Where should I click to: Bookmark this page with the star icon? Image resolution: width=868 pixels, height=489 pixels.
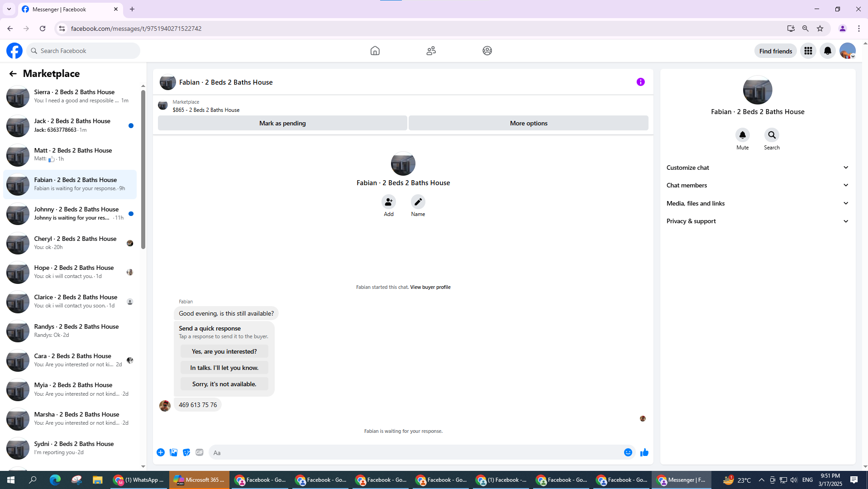pos(820,29)
